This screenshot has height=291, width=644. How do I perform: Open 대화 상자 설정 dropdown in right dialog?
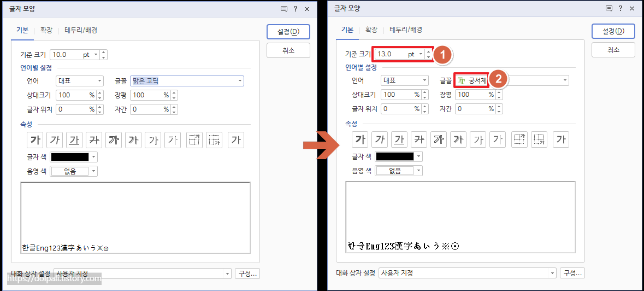tap(468, 273)
